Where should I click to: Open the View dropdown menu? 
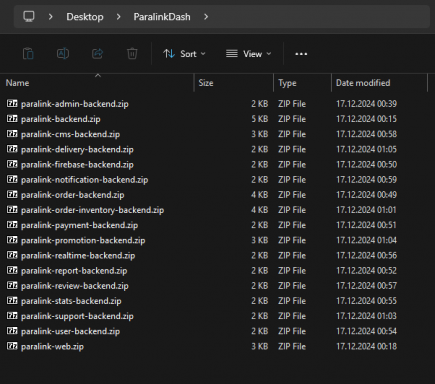point(249,54)
